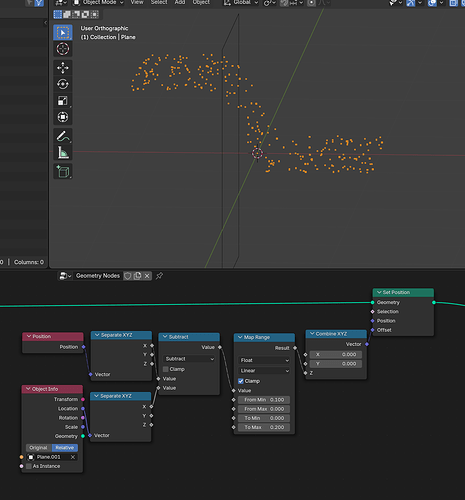The height and width of the screenshot is (500, 465).
Task: Toggle viewport overlays in the header
Action: (x=432, y=3)
